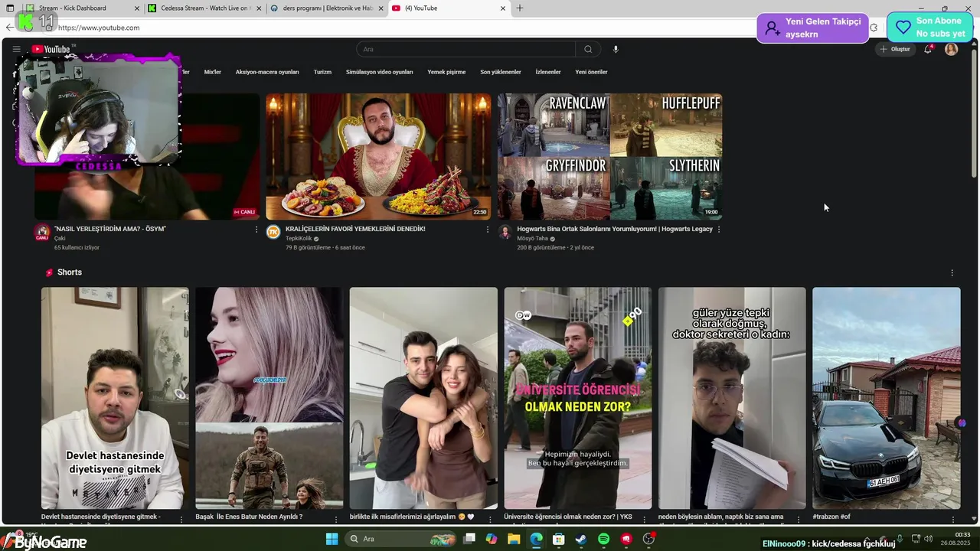980x551 pixels.
Task: Go back with browser back arrow
Action: [8, 28]
